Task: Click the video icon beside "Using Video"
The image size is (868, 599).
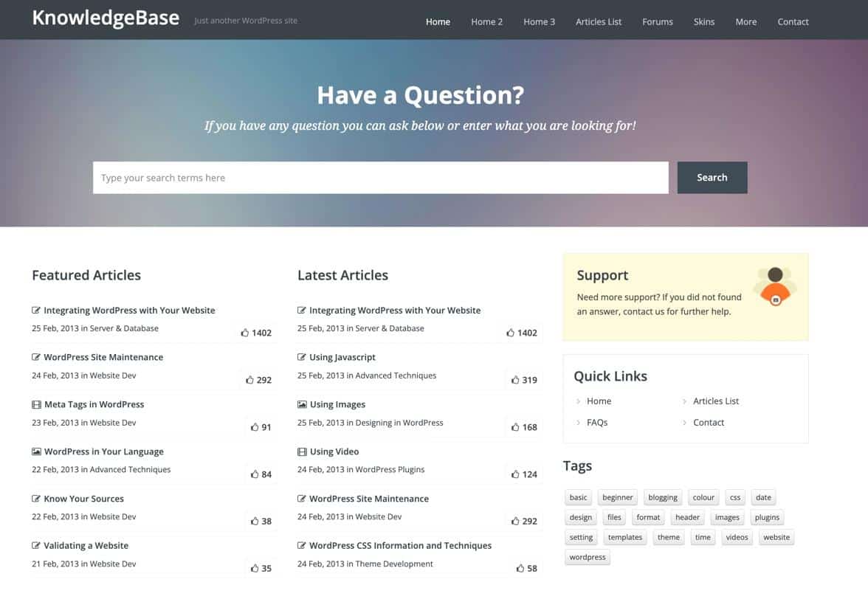Action: pos(301,451)
